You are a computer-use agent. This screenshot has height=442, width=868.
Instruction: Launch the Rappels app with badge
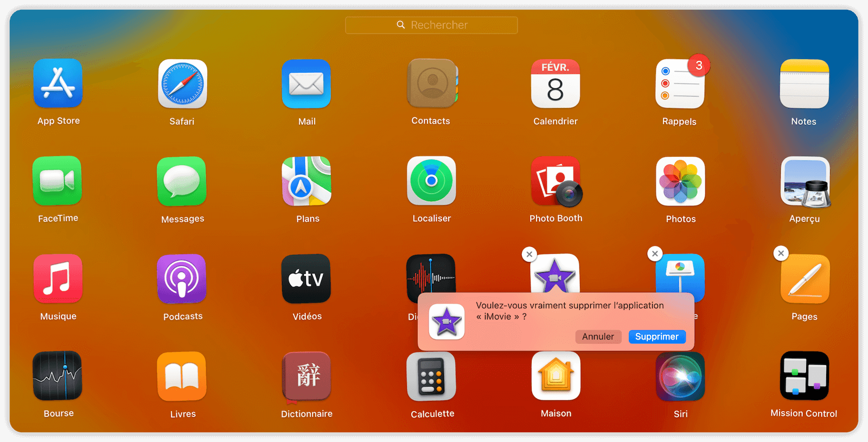[x=680, y=84]
